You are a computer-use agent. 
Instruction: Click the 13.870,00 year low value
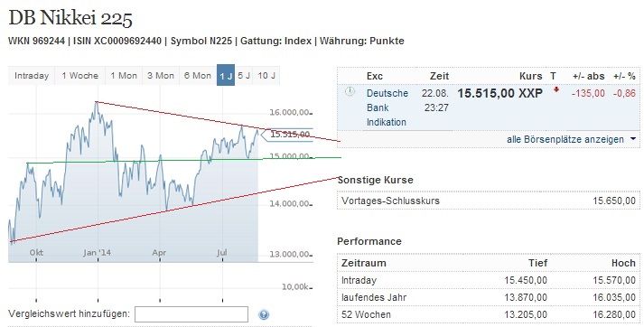pyautogui.click(x=526, y=297)
